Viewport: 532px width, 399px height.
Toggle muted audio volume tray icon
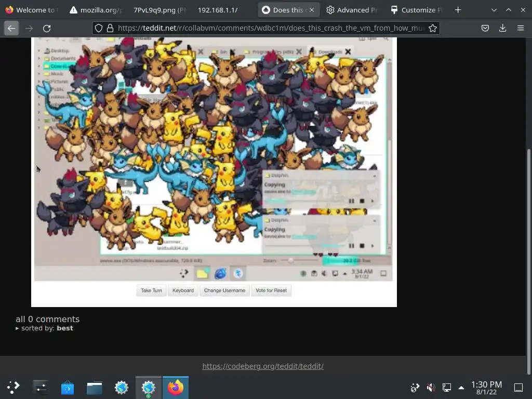tap(431, 388)
